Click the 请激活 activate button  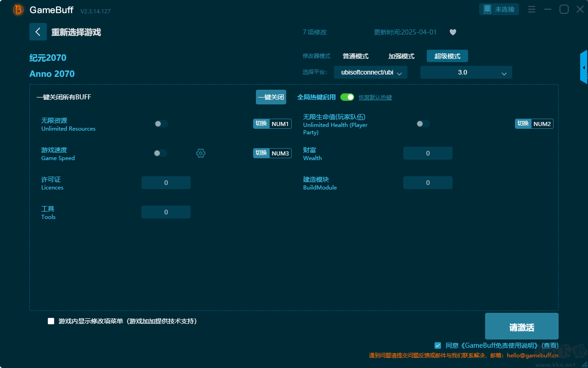(x=522, y=326)
